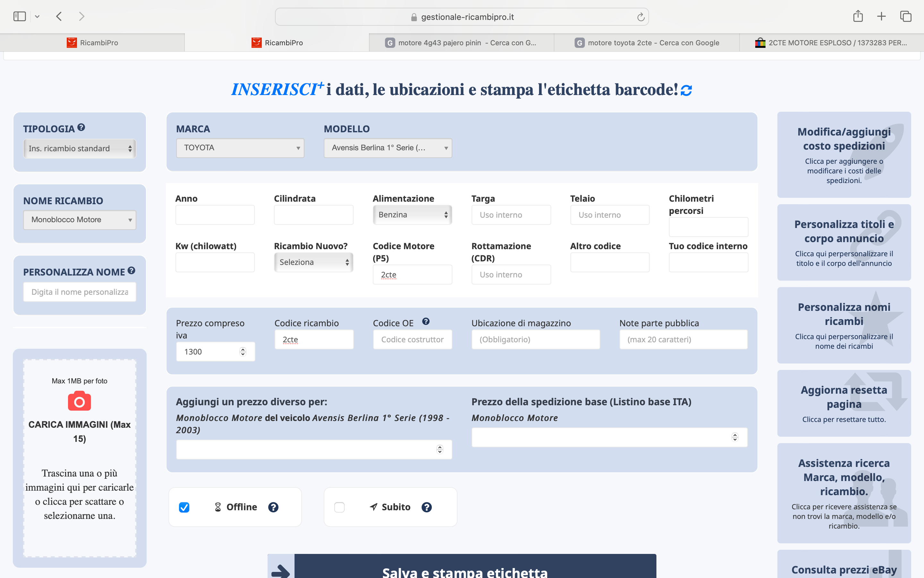Open help icon next to Subito
This screenshot has height=578, width=924.
coord(426,507)
